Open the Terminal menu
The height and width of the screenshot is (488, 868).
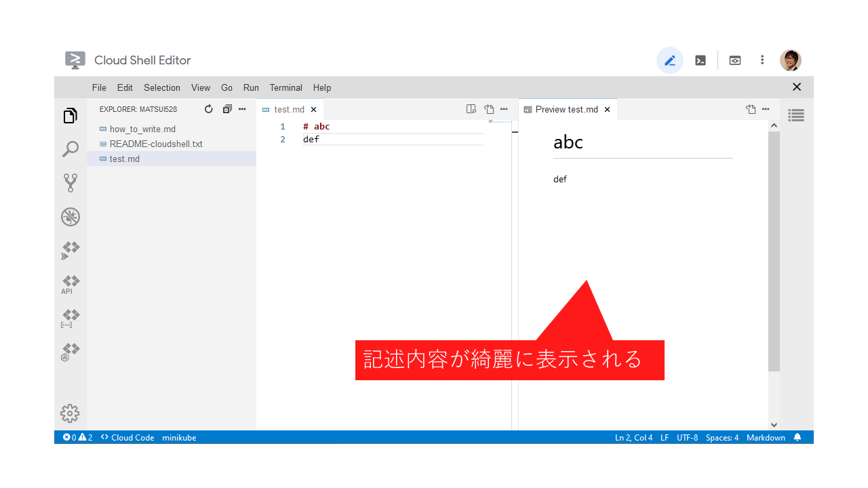tap(285, 87)
